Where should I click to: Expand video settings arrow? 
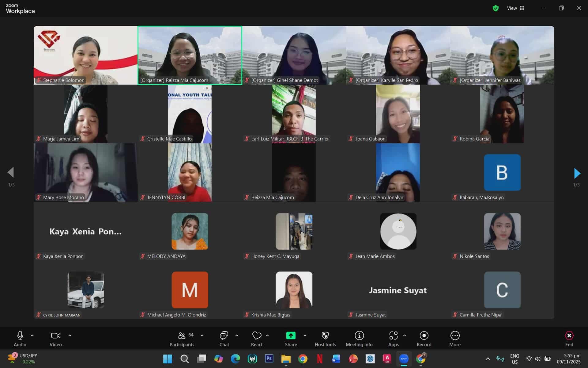pyautogui.click(x=70, y=335)
